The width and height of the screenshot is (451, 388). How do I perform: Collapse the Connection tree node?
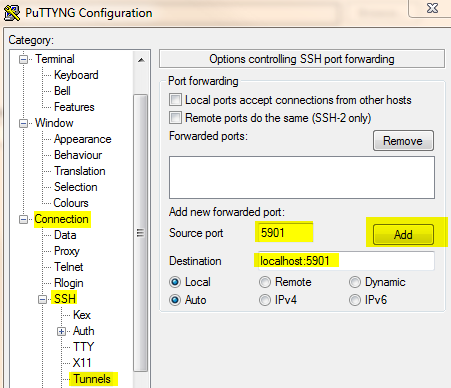23,220
